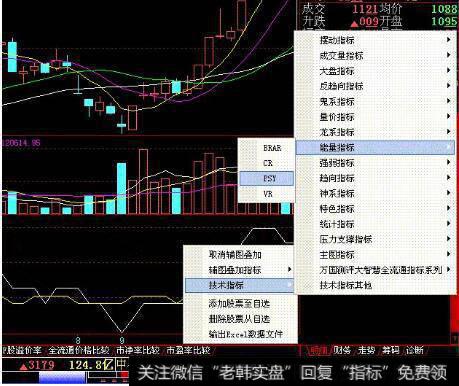Select 鬼系指标 in indicator menu
Screen dimensions: 459x386
376,101
